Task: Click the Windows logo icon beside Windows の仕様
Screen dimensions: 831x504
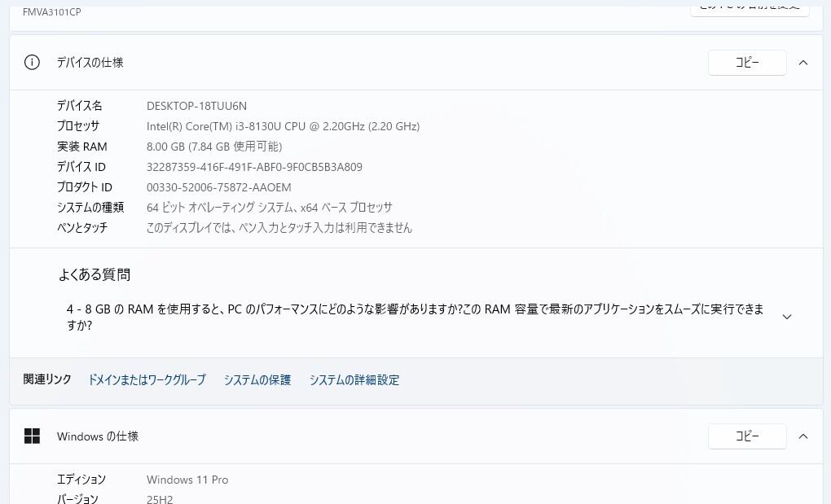Action: 32,436
